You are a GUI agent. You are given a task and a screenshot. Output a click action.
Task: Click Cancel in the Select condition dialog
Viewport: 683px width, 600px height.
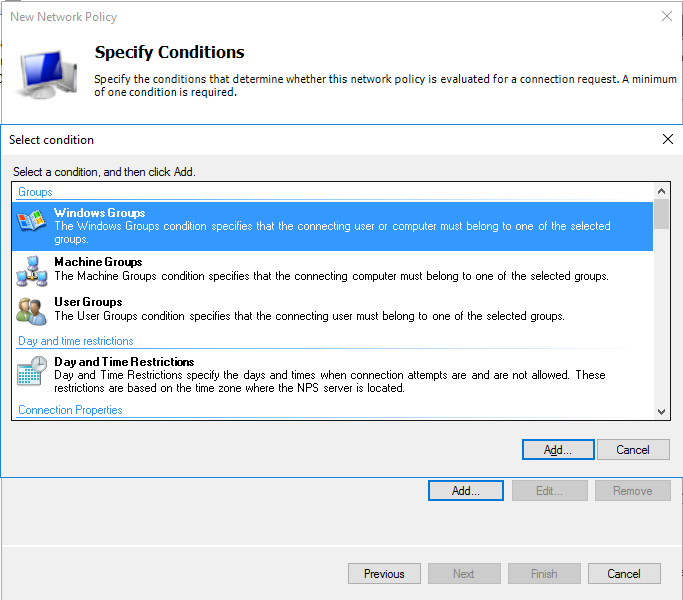[633, 450]
